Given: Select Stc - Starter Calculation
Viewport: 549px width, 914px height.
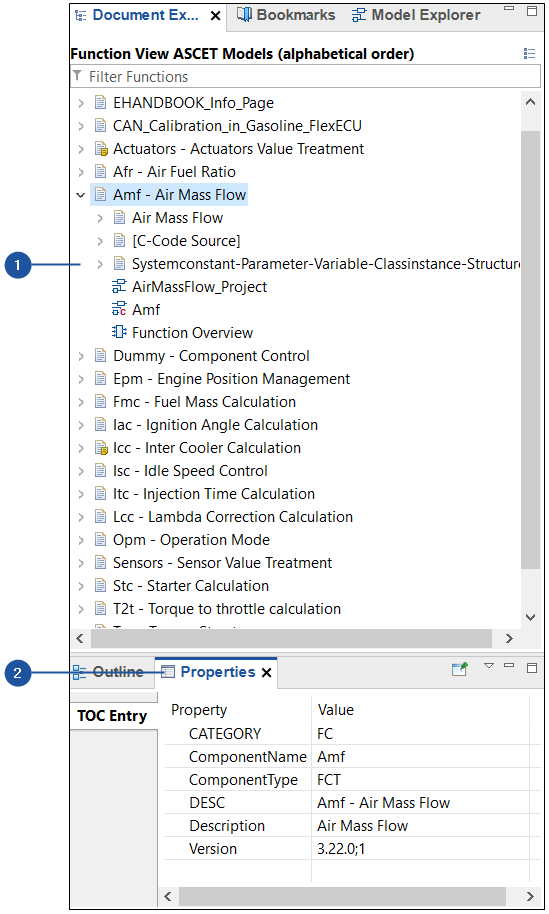Looking at the screenshot, I should pyautogui.click(x=191, y=586).
